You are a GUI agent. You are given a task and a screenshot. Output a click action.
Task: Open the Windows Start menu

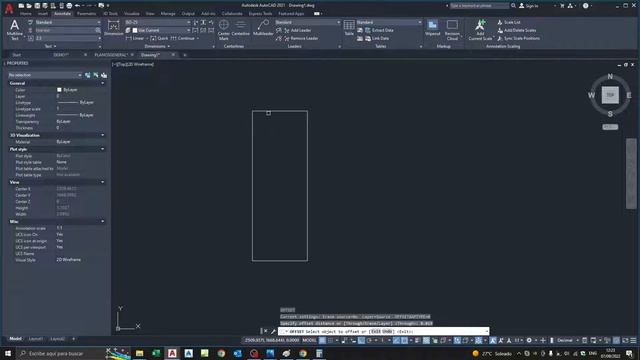click(x=8, y=353)
